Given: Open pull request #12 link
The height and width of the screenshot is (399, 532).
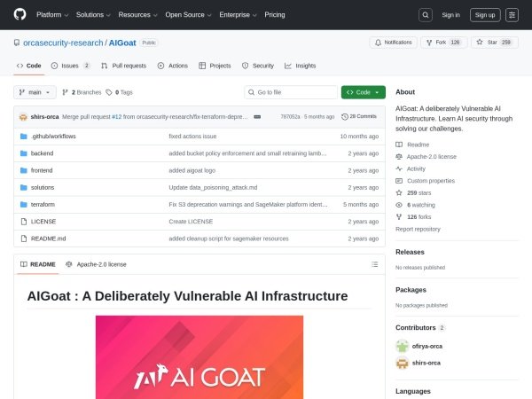Looking at the screenshot, I should (x=116, y=117).
